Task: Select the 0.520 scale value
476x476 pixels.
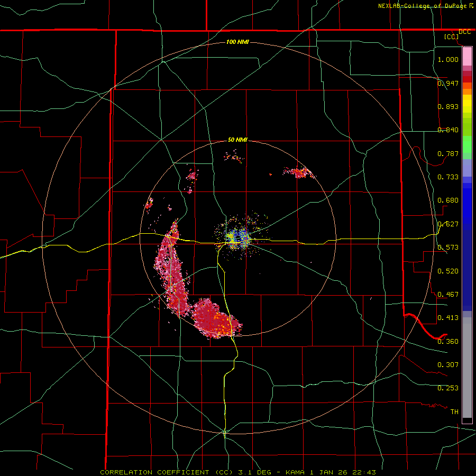Action: point(448,271)
